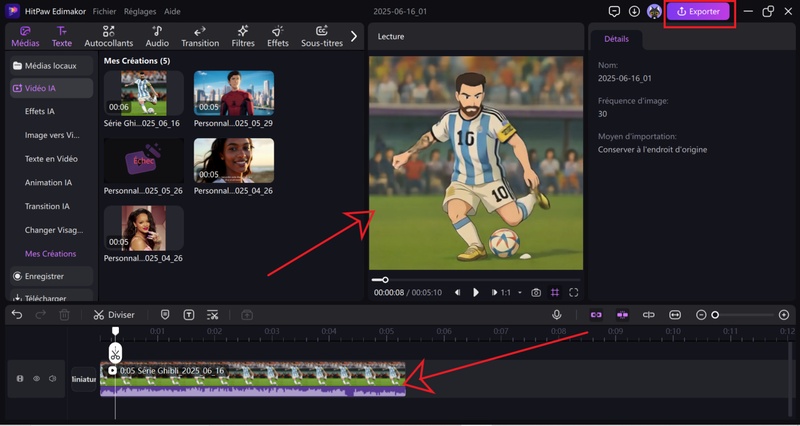Screen dimensions: 800x426
Task: Hide the video track with eye icon
Action: point(37,379)
